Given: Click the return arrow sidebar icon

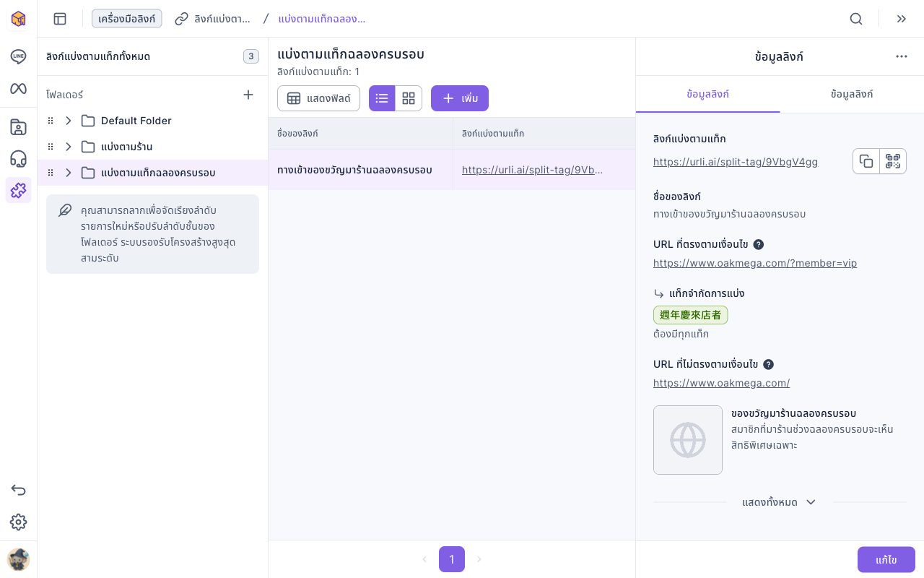Looking at the screenshot, I should pos(18,490).
